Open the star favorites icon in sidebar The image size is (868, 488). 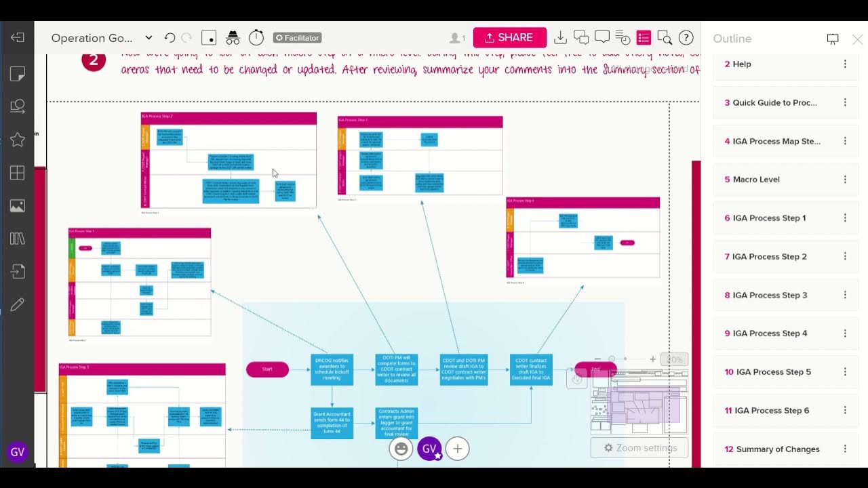click(18, 140)
